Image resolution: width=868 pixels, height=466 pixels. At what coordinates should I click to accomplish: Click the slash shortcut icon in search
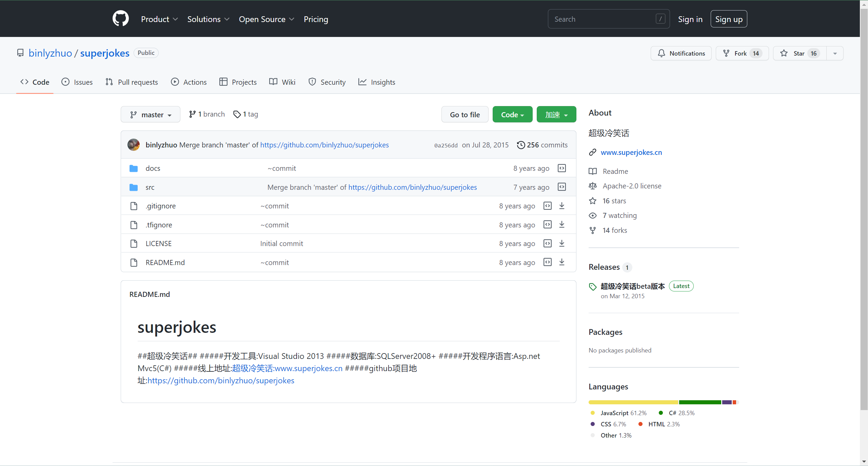point(660,19)
